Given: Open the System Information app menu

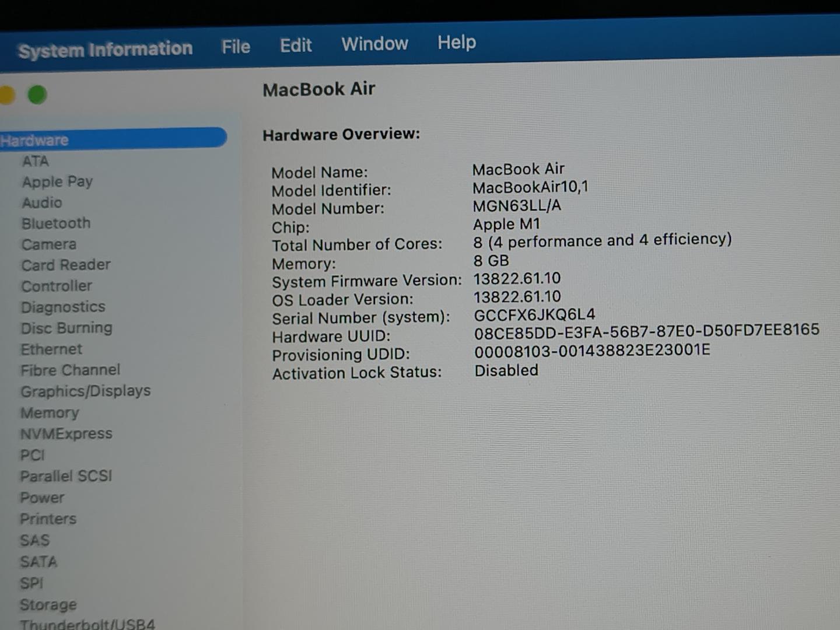Looking at the screenshot, I should [105, 50].
